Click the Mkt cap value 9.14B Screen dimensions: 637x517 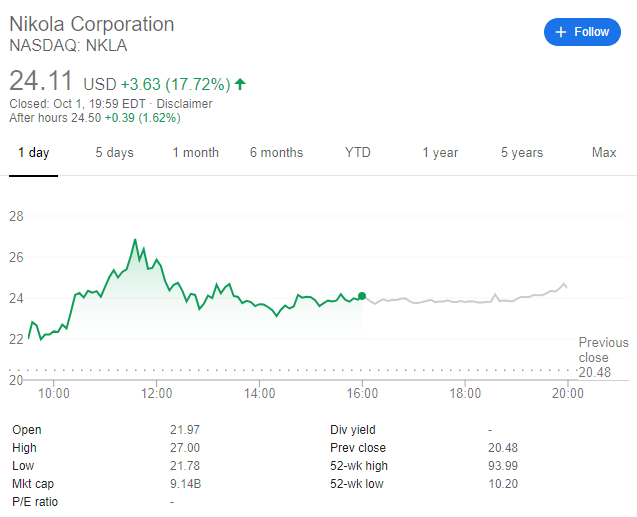point(186,484)
